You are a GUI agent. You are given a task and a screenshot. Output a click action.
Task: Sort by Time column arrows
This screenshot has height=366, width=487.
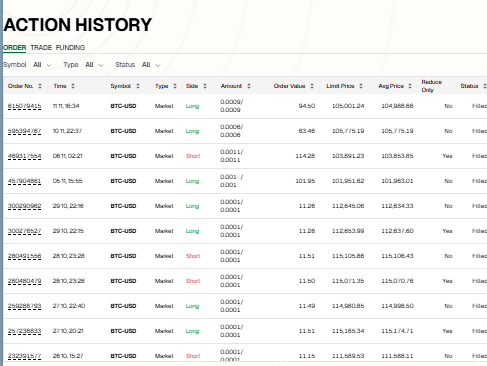(x=73, y=86)
